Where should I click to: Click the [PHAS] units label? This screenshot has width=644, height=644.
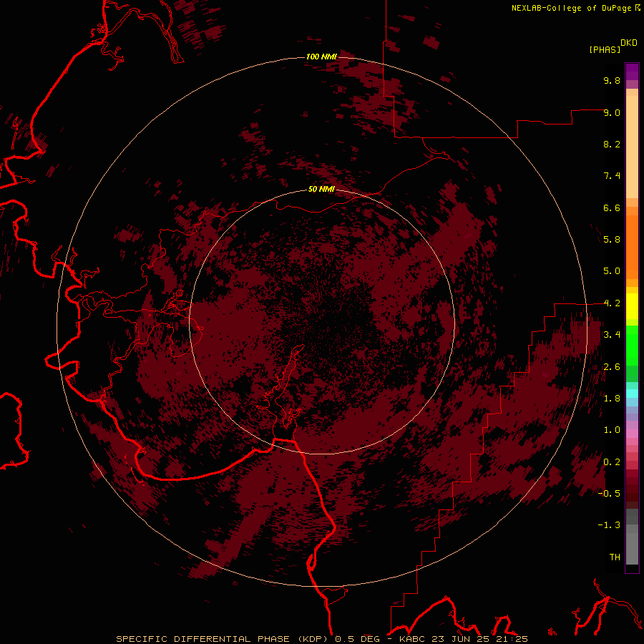click(605, 50)
